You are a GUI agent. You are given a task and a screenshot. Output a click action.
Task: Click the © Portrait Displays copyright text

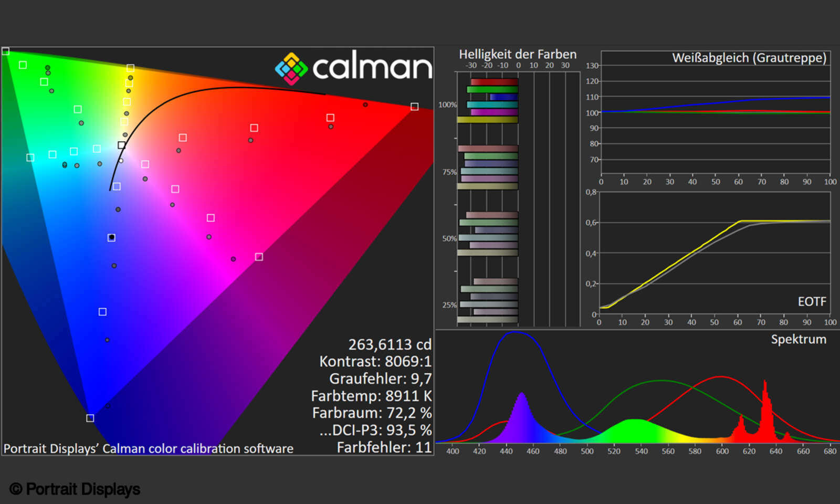(x=75, y=489)
